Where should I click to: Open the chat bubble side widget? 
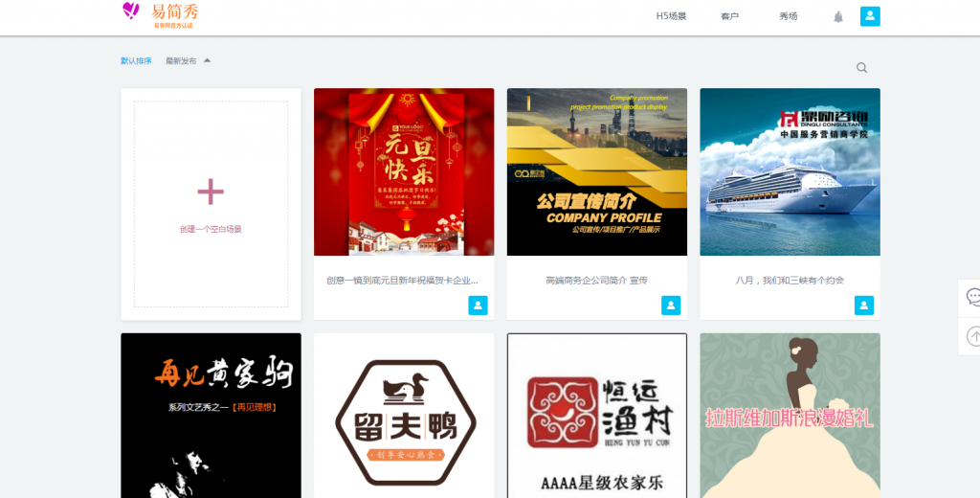pos(972,297)
